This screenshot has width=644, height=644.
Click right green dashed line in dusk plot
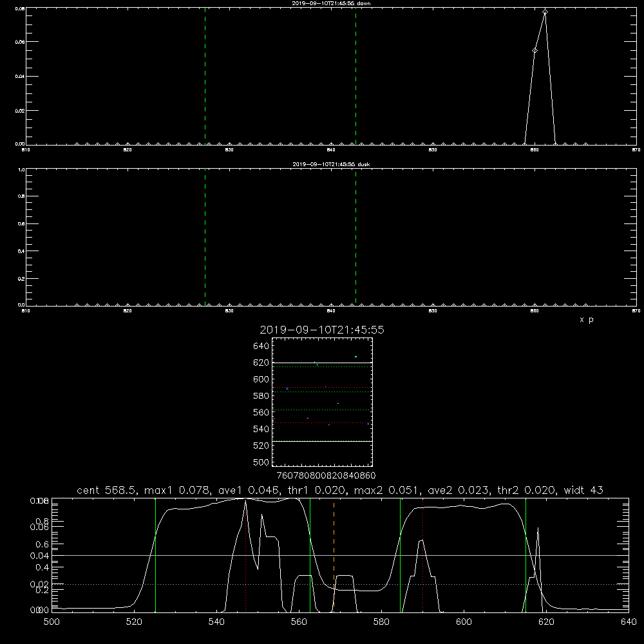(355, 238)
